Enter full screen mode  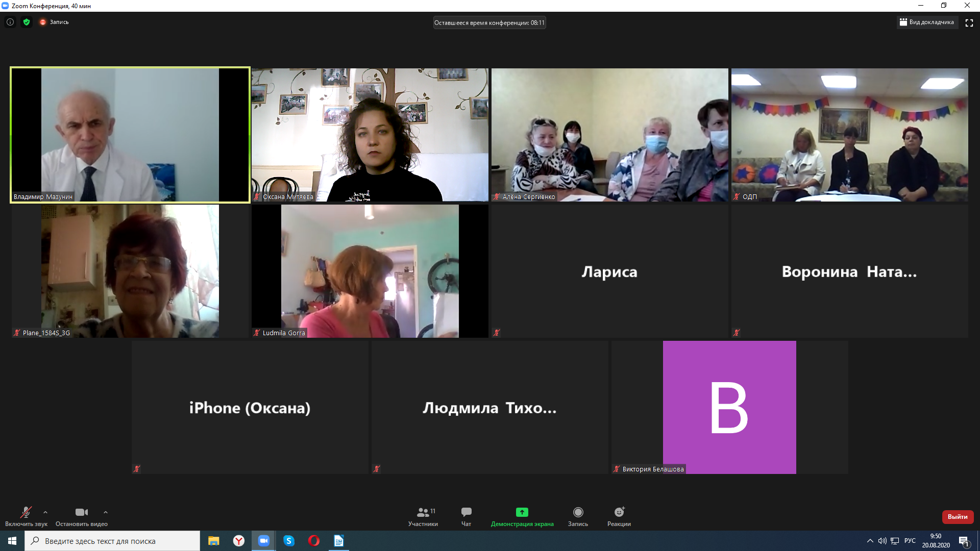point(969,22)
